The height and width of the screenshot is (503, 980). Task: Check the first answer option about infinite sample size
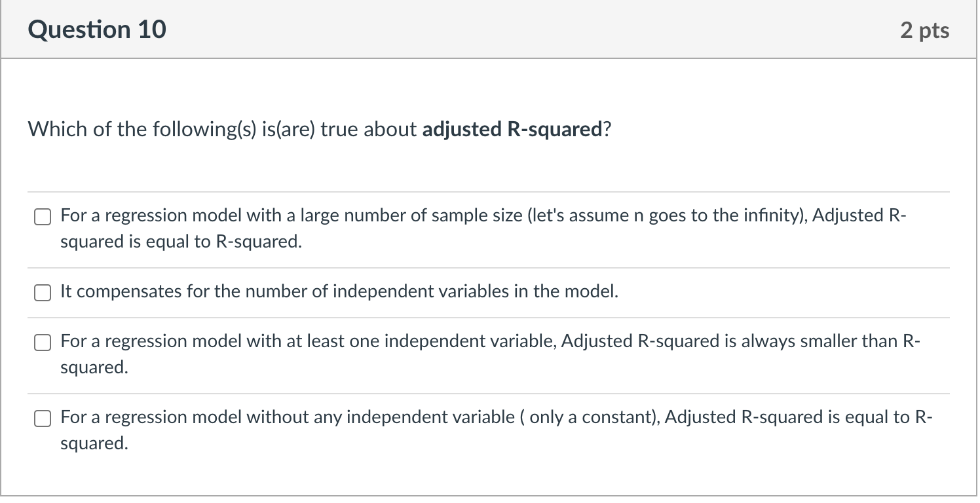click(x=42, y=216)
